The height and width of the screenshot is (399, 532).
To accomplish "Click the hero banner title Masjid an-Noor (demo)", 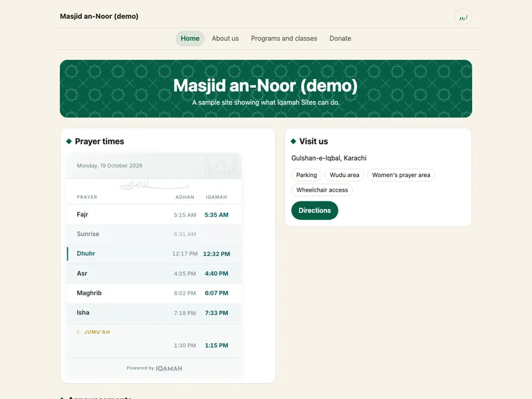I will pyautogui.click(x=265, y=86).
